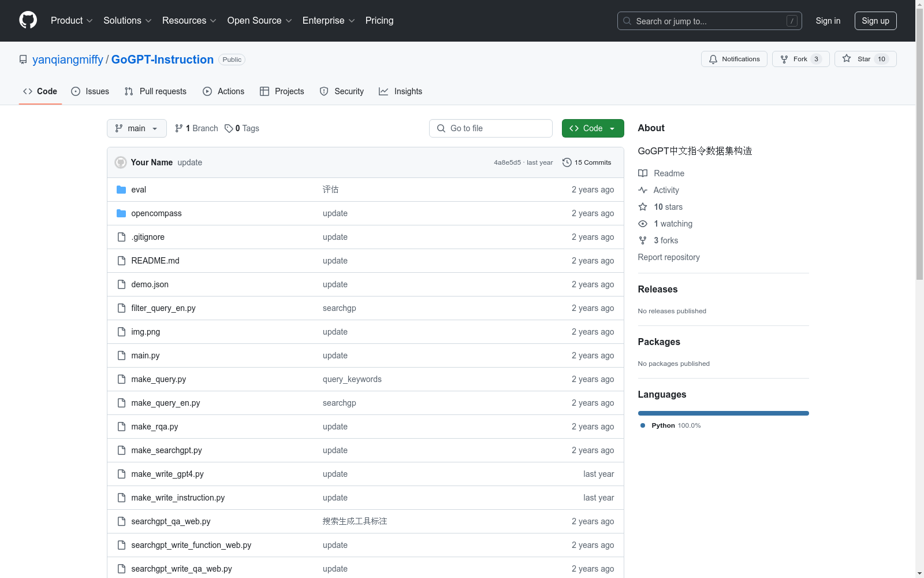Viewport: 924px width, 578px height.
Task: Click the Public badge
Action: click(232, 60)
